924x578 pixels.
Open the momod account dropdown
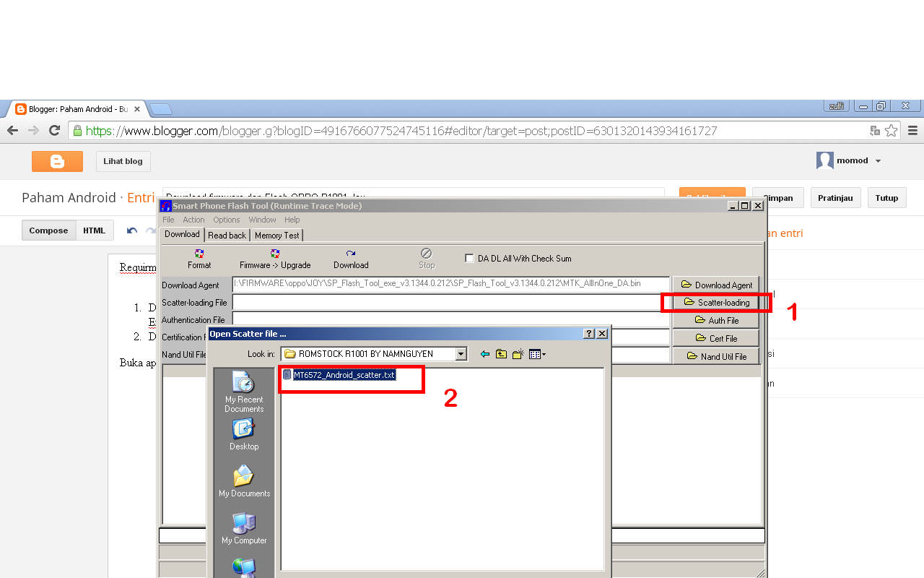pos(849,160)
